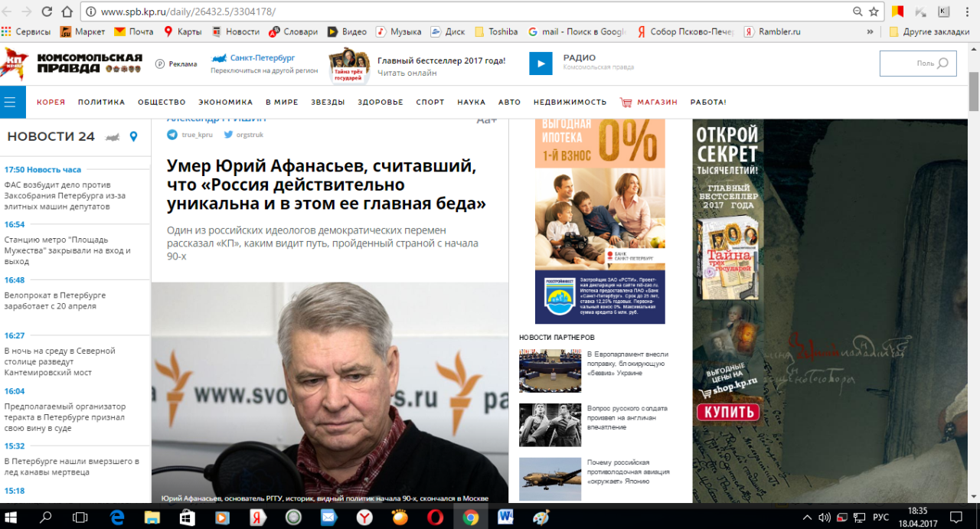
Task: Open the Telegram true_kpru link
Action: 190,134
